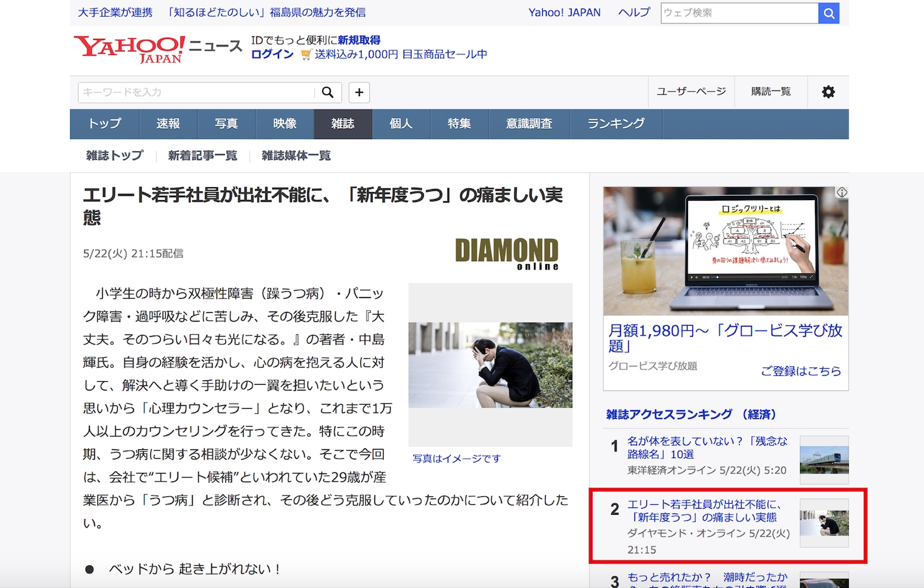Open the 写真 tab
The height and width of the screenshot is (588, 924).
(226, 124)
